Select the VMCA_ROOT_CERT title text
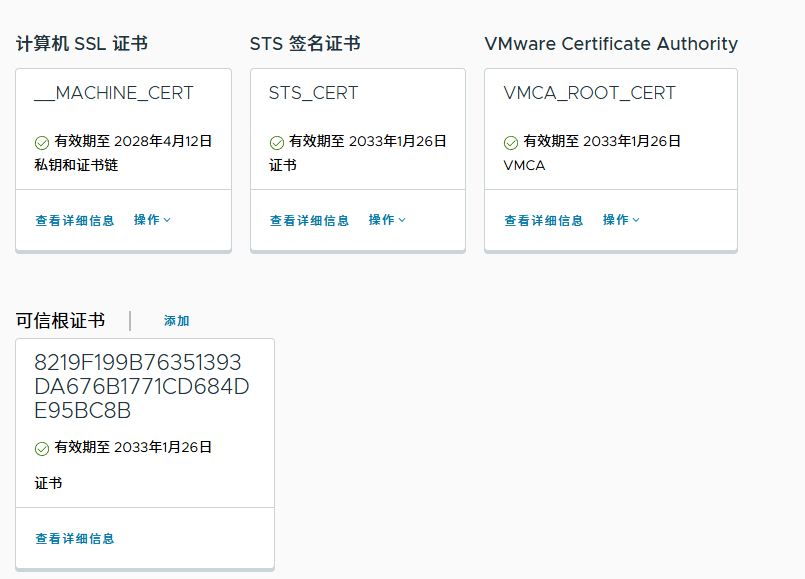Image resolution: width=805 pixels, height=579 pixels. click(x=589, y=93)
